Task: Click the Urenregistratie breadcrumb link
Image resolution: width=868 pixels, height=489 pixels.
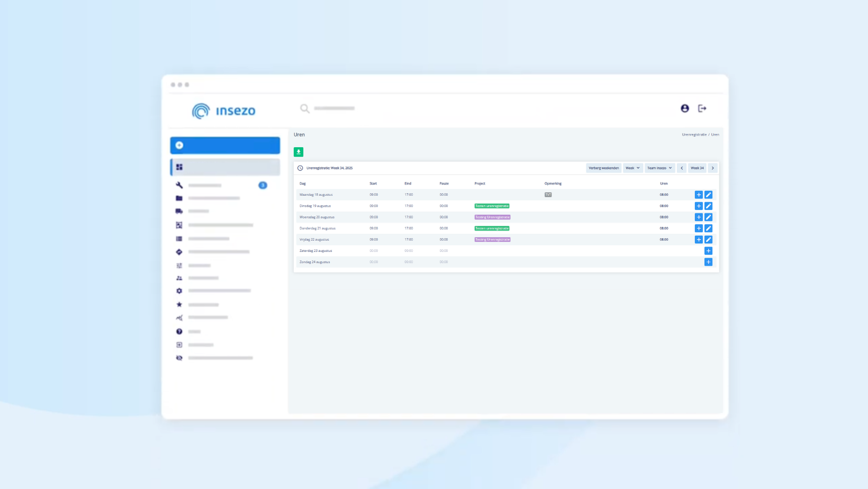Action: click(694, 134)
